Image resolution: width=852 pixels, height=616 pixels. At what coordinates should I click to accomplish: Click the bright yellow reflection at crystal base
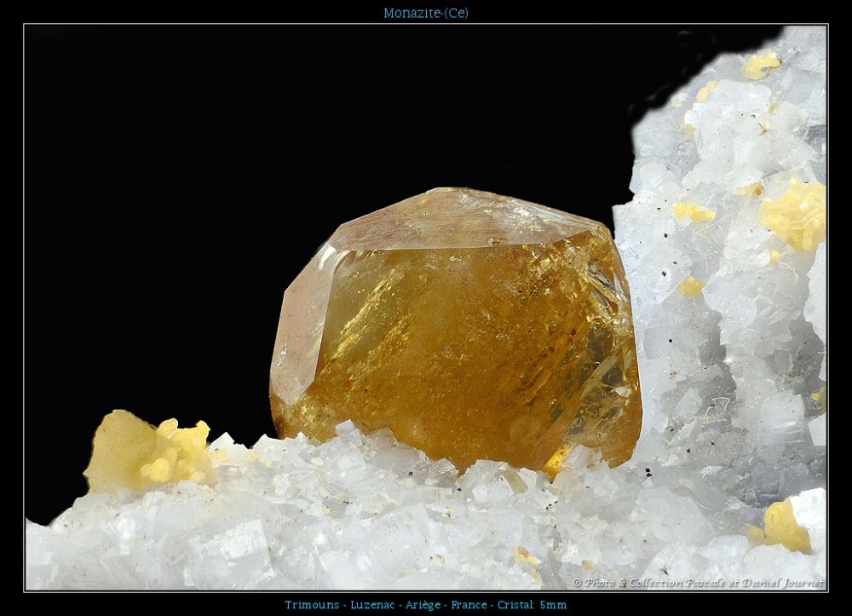pos(556,461)
